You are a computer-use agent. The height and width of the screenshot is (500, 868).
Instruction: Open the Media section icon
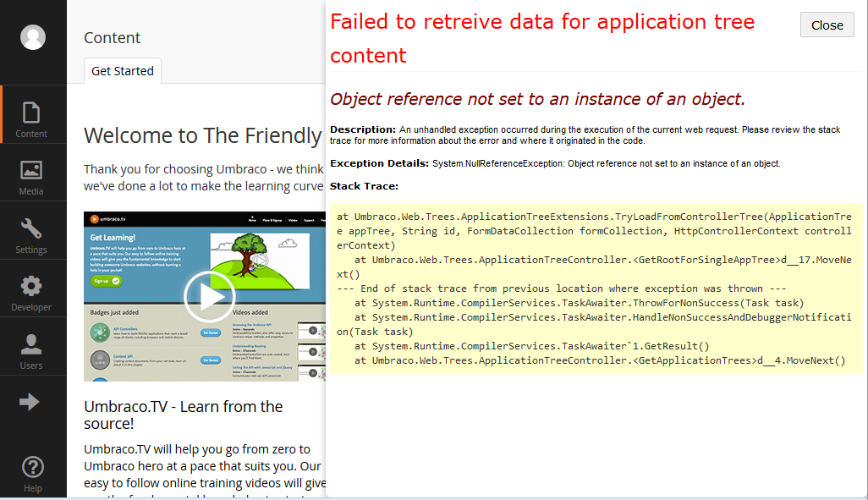[x=31, y=170]
